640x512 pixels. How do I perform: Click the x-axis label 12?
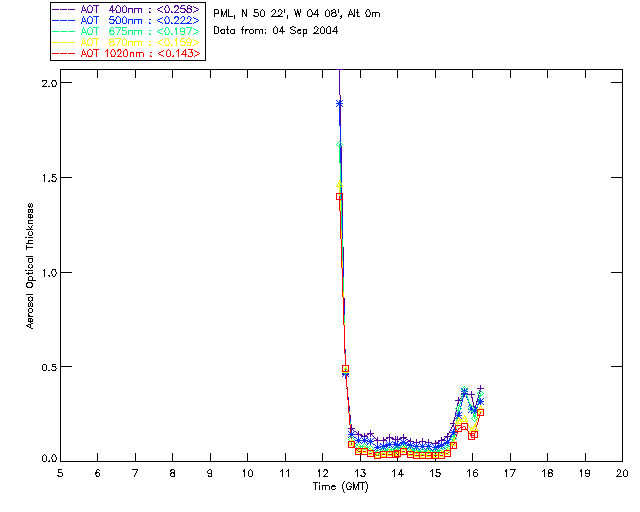click(x=322, y=473)
